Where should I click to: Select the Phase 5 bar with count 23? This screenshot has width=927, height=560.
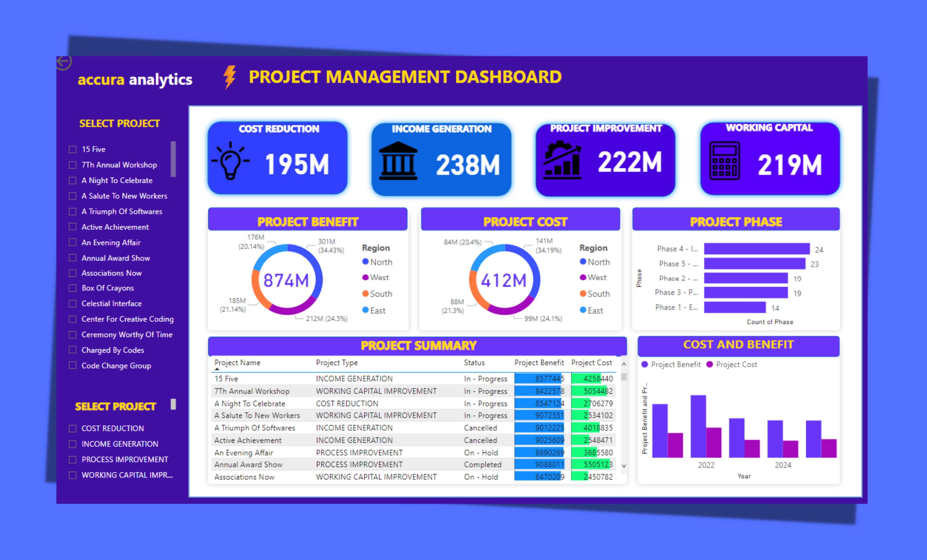point(755,264)
